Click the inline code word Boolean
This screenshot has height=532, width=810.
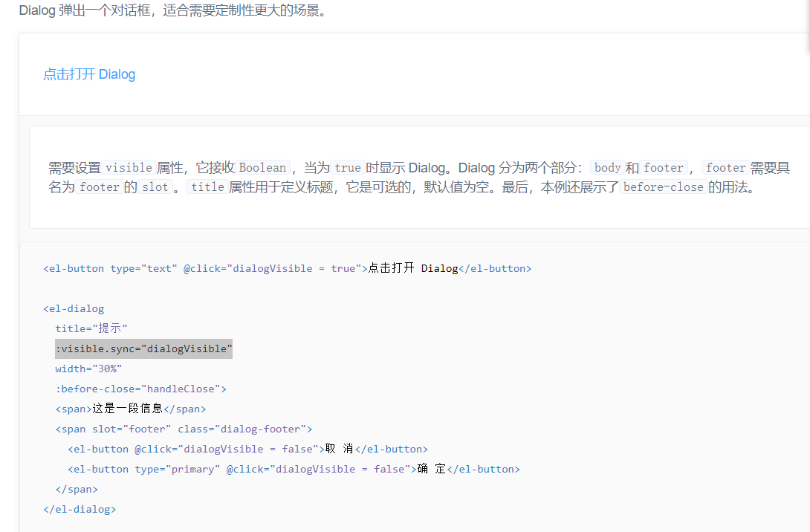tap(262, 168)
